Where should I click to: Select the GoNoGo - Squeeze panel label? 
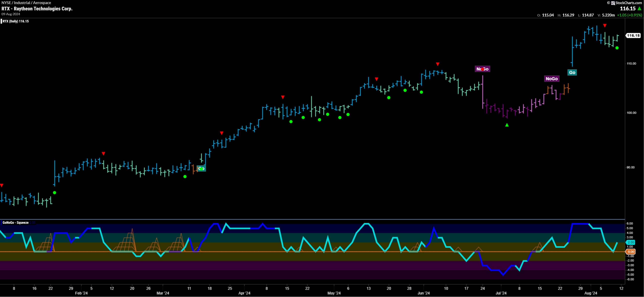coord(16,223)
